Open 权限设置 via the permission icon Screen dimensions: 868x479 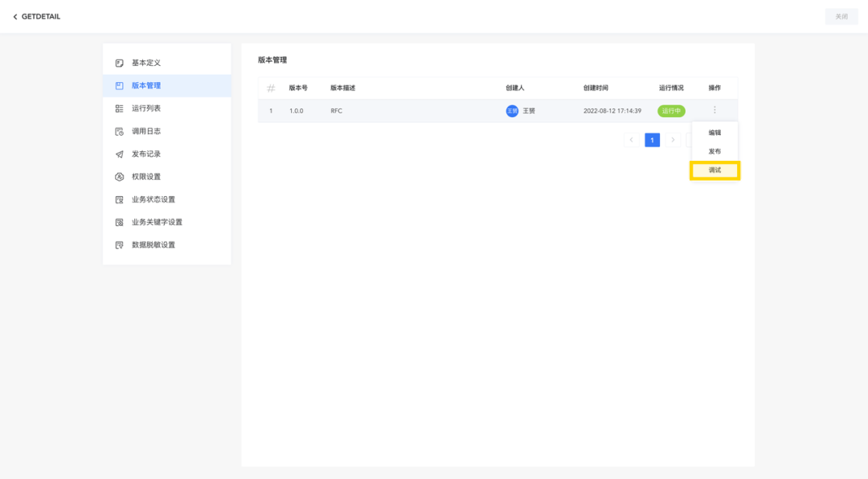pyautogui.click(x=118, y=177)
